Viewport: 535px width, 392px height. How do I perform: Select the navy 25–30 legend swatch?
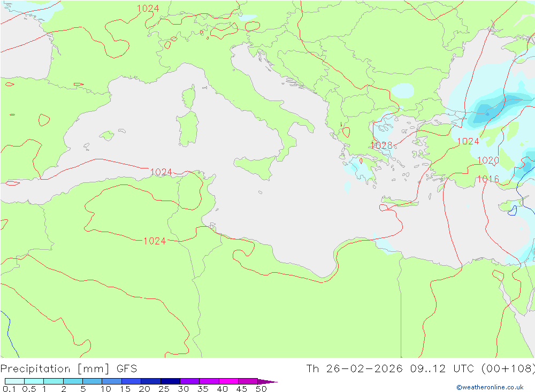(x=170, y=381)
